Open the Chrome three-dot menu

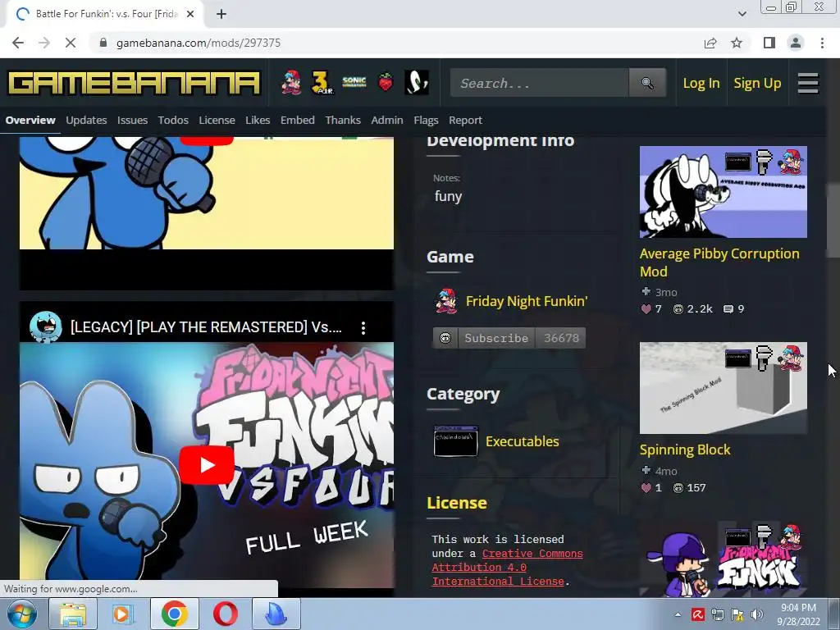coord(822,43)
